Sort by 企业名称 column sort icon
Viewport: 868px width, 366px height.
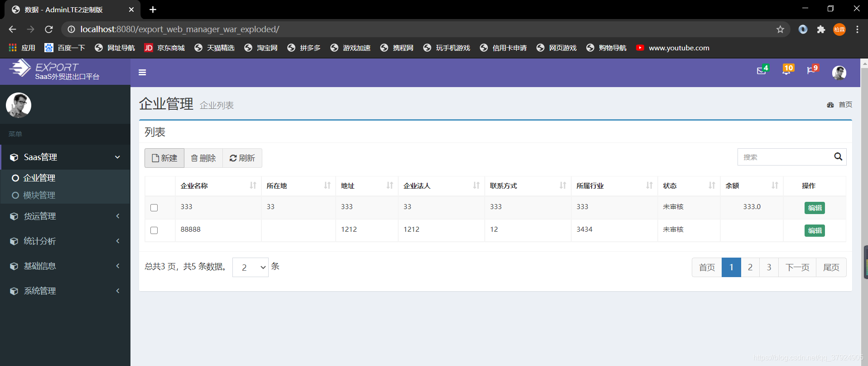253,185
